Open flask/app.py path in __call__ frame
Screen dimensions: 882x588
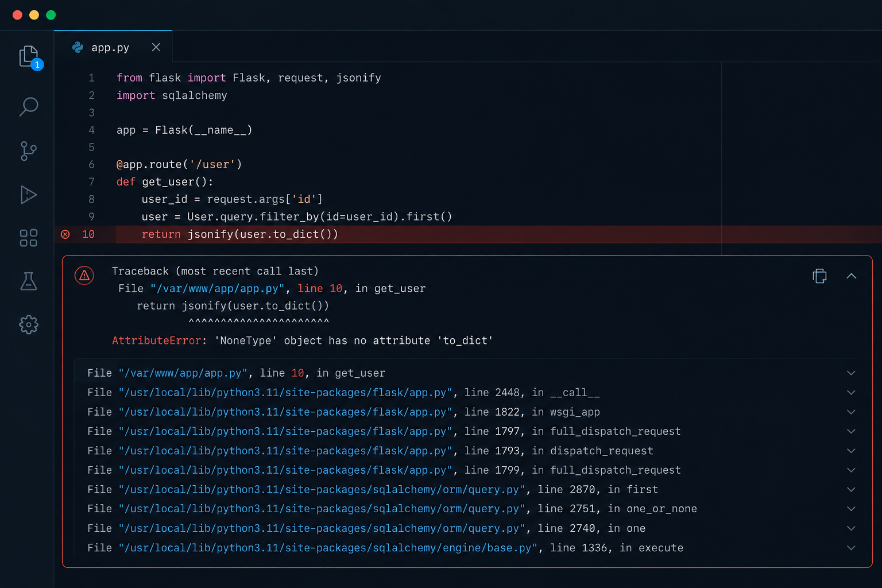285,393
